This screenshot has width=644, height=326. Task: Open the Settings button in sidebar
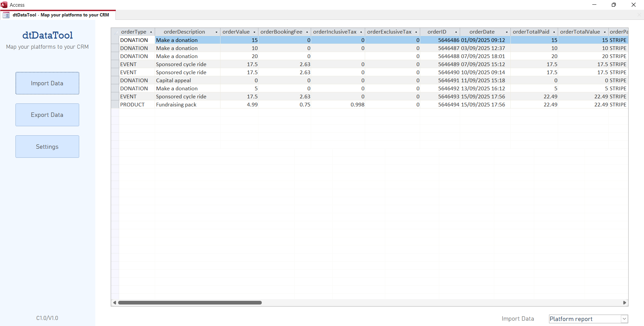[x=47, y=147]
